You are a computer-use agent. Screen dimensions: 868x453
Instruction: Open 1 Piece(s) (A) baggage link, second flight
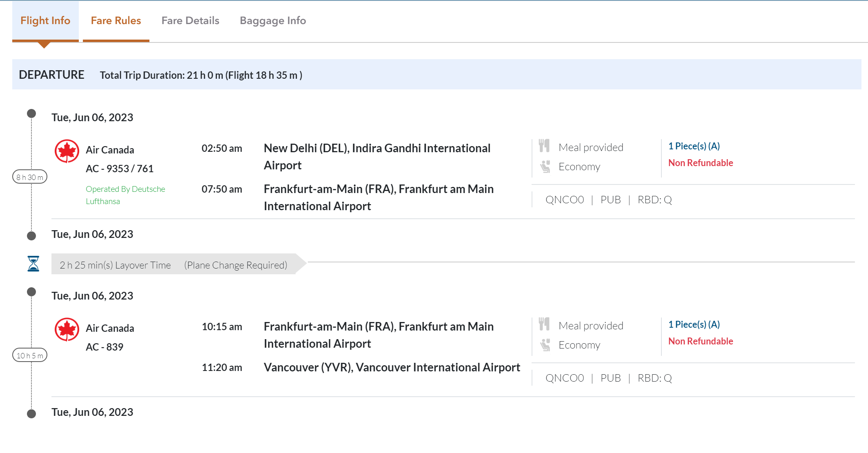(x=694, y=324)
